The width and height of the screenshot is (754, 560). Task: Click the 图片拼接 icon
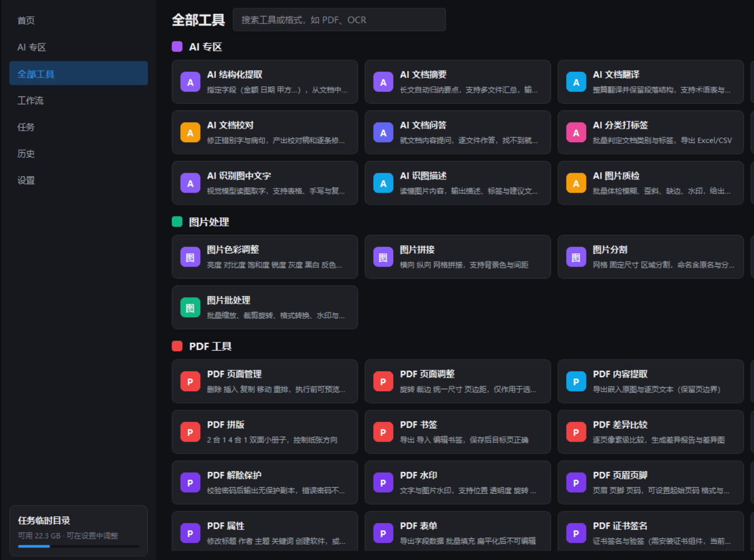point(383,257)
